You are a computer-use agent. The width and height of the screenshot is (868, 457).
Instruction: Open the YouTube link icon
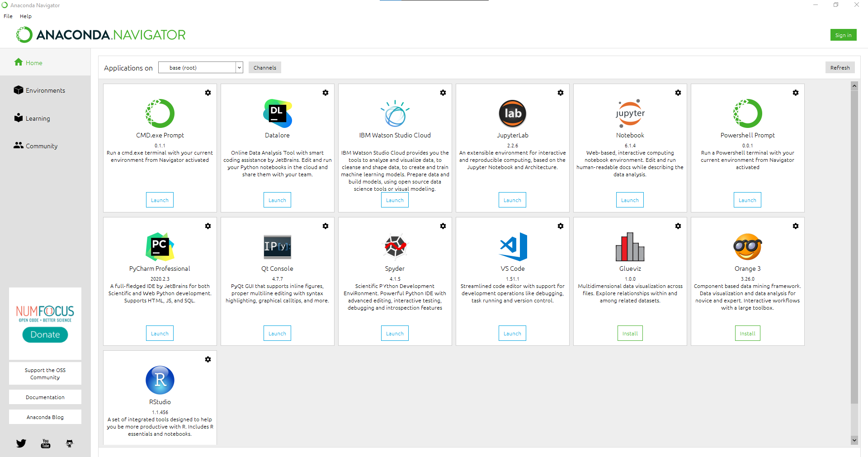coord(46,443)
